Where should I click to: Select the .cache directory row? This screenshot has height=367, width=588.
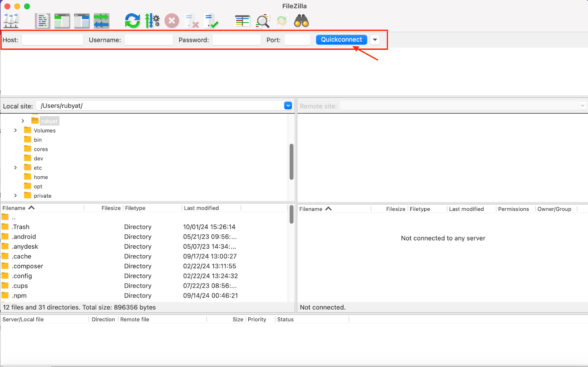144,256
